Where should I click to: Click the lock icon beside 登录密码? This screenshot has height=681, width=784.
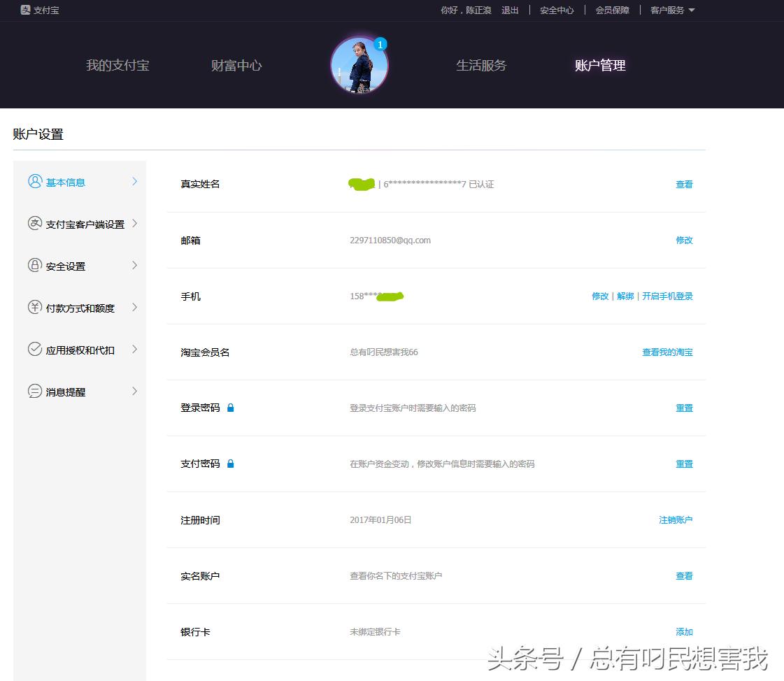pos(233,408)
